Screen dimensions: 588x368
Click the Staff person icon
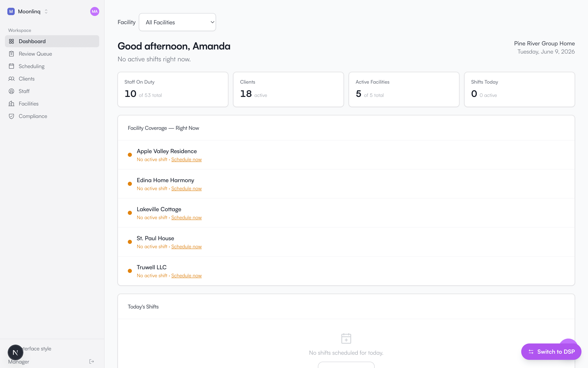tap(11, 91)
